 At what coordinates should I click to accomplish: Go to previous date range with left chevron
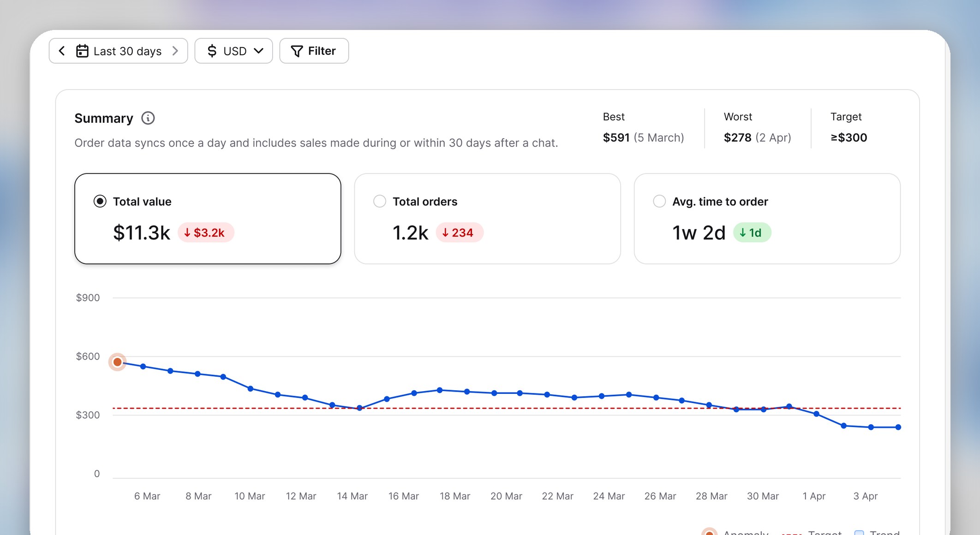[x=62, y=51]
